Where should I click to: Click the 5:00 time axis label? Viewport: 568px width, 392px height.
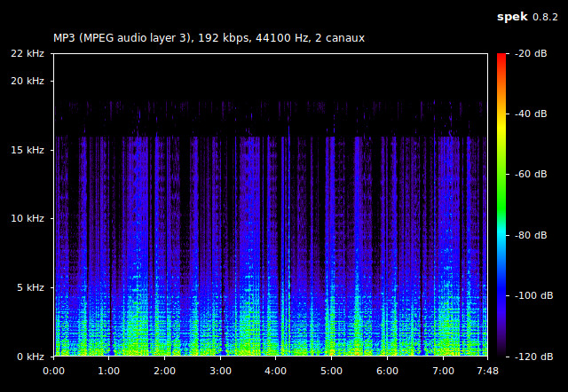coord(331,371)
